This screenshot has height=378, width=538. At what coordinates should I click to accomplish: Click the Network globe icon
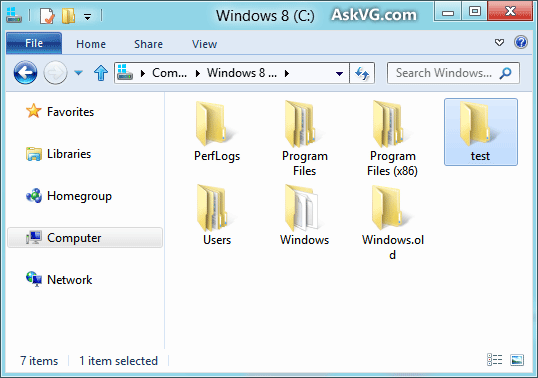coord(34,279)
